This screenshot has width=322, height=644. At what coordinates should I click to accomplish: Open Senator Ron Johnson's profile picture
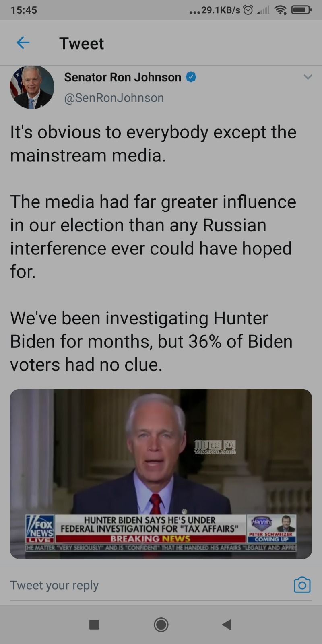pos(32,87)
